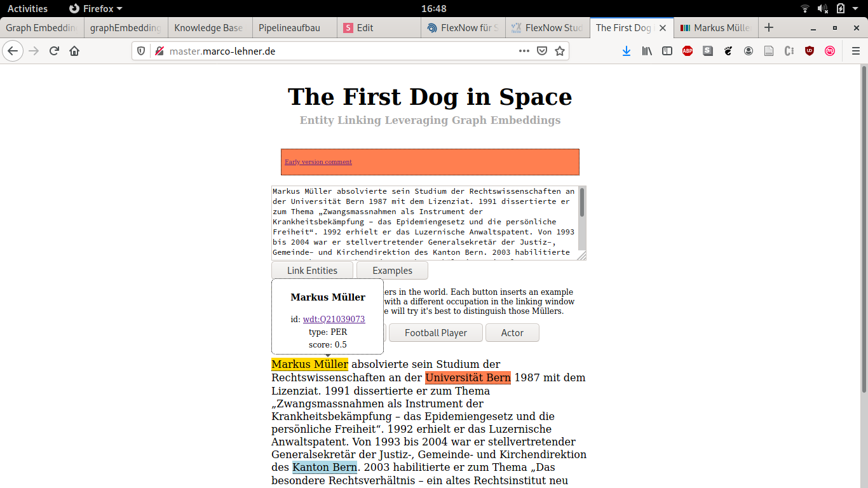The height and width of the screenshot is (488, 868).
Task: Click the text area scrollbar thumb
Action: (582, 202)
